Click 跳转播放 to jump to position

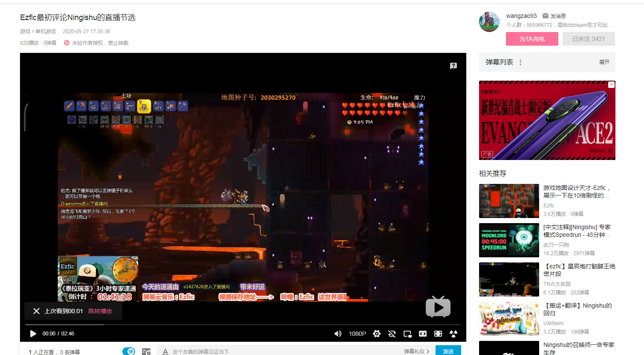(100, 311)
